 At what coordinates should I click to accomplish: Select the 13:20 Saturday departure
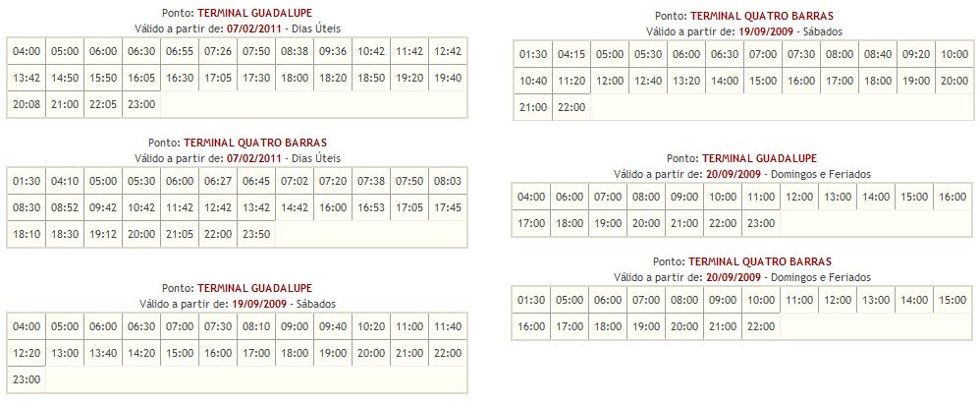tap(685, 81)
